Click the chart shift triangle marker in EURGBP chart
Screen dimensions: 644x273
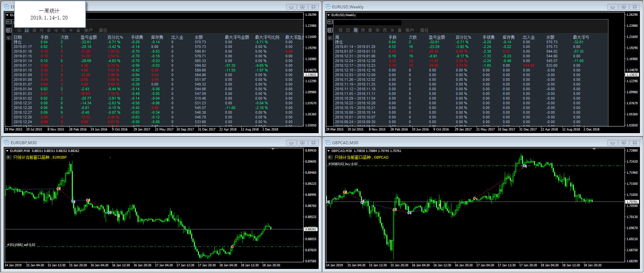click(273, 149)
